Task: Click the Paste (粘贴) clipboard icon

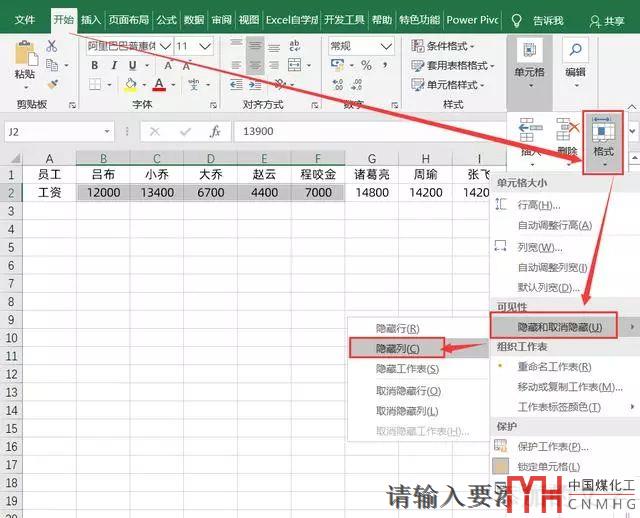Action: tap(25, 57)
